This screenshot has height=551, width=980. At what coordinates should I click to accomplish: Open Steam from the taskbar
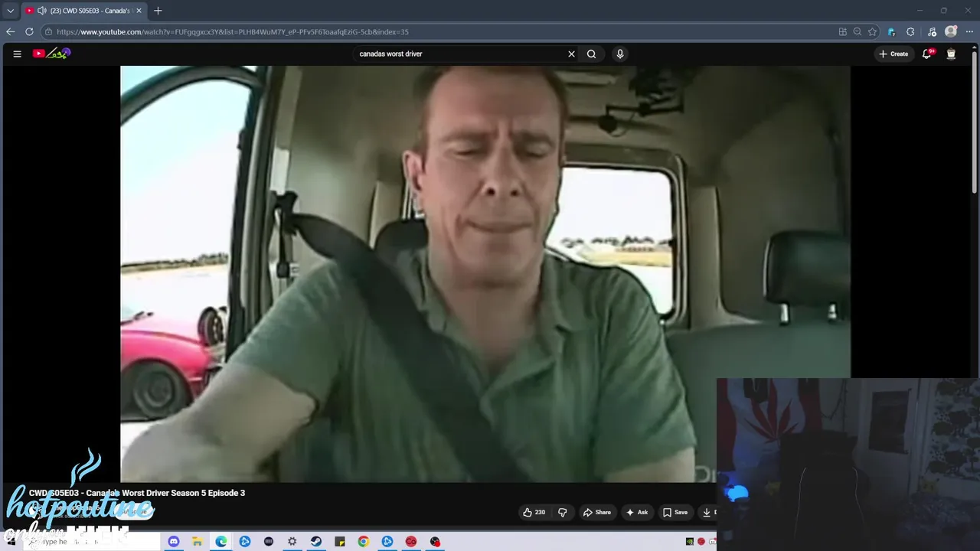[315, 541]
